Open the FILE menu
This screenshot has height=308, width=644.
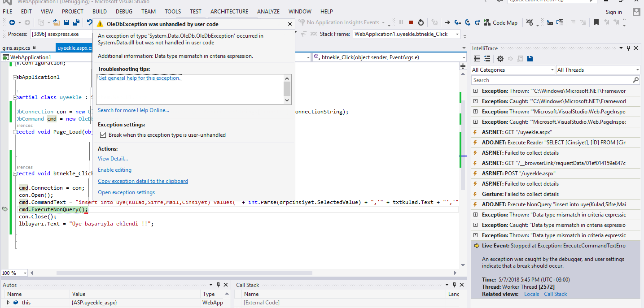point(8,11)
